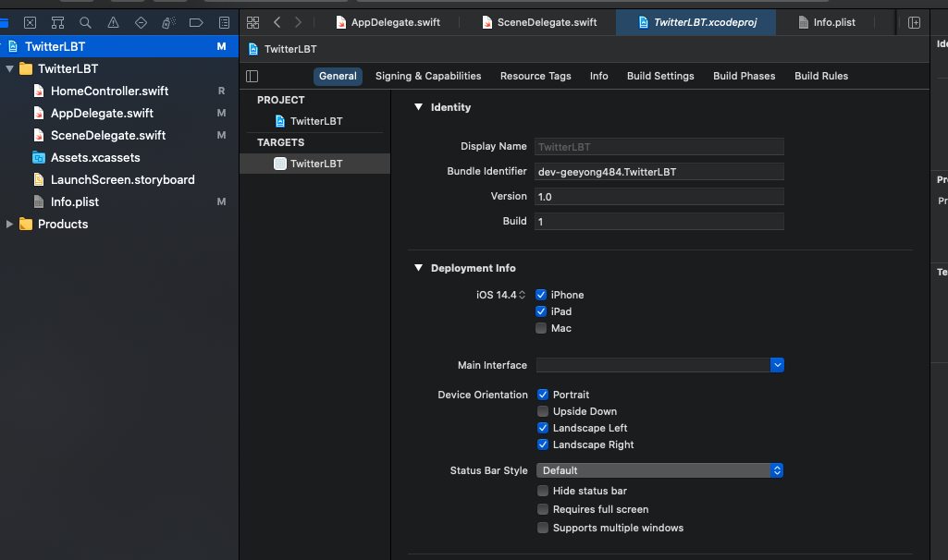This screenshot has height=560, width=948.
Task: Open the debug navigator icon
Action: pos(168,23)
